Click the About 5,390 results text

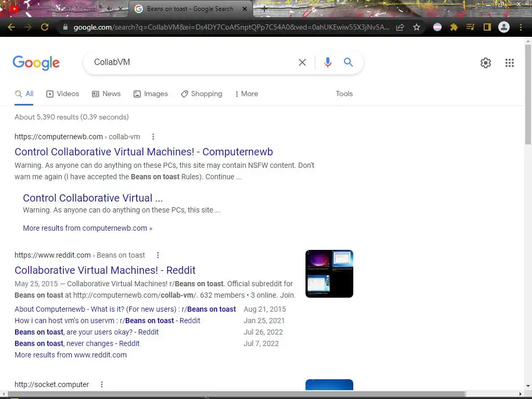pos(72,117)
